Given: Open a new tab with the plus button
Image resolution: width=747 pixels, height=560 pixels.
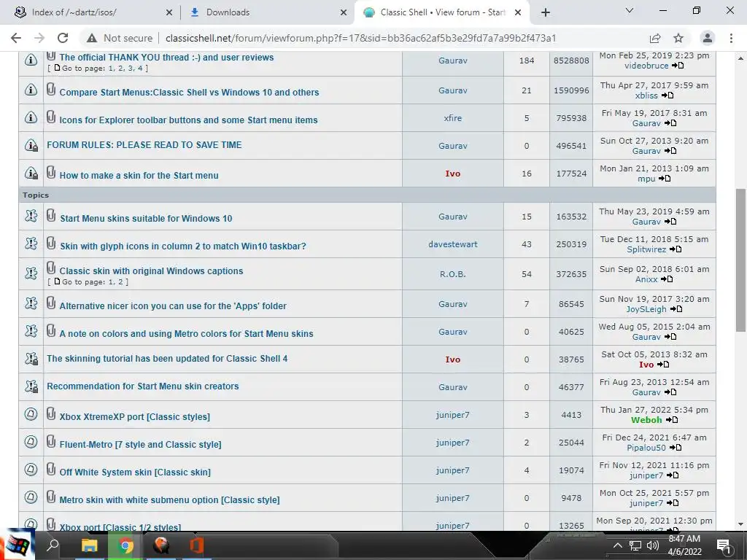Looking at the screenshot, I should [x=546, y=12].
